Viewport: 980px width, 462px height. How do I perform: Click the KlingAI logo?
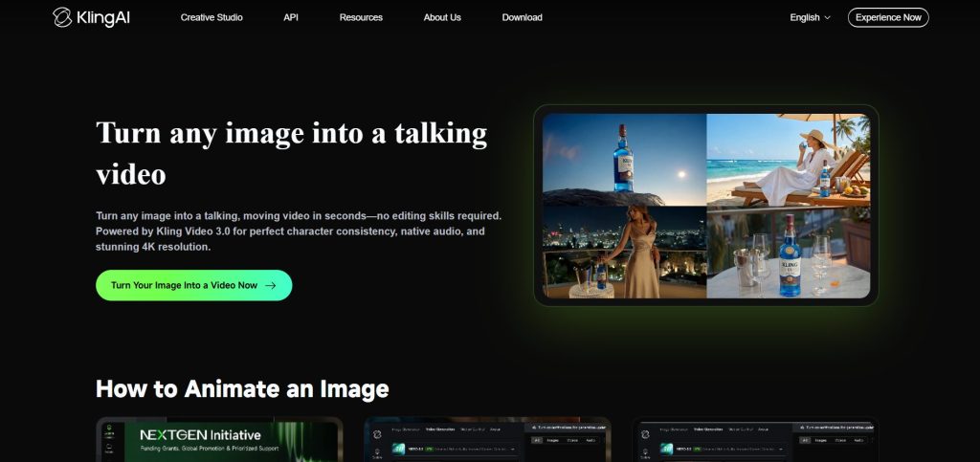pyautogui.click(x=91, y=17)
